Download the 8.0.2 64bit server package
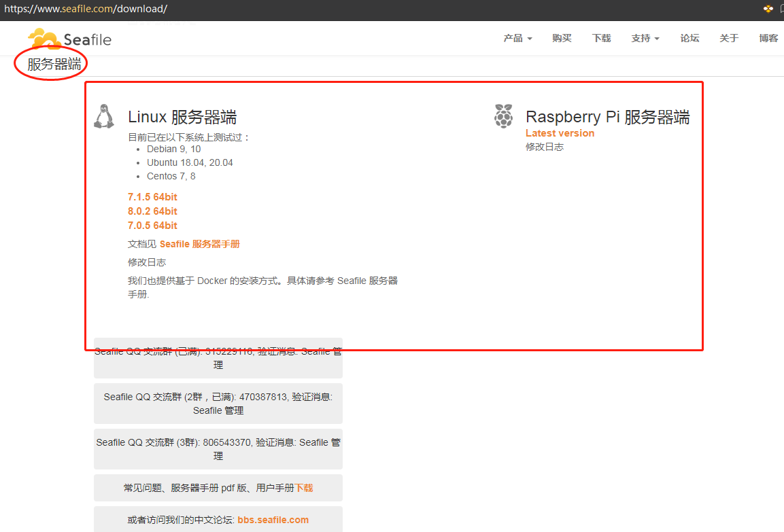The width and height of the screenshot is (784, 532). (152, 211)
